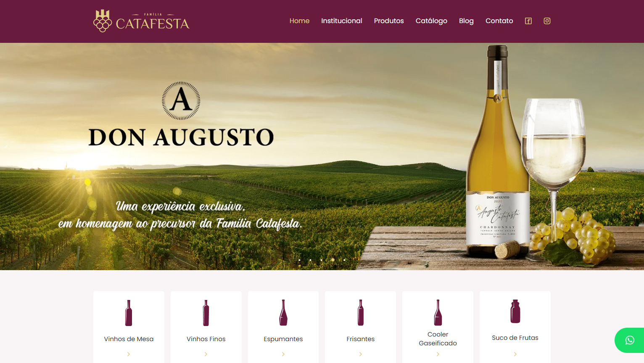Select the highlighted fourth carousel dot

333,260
